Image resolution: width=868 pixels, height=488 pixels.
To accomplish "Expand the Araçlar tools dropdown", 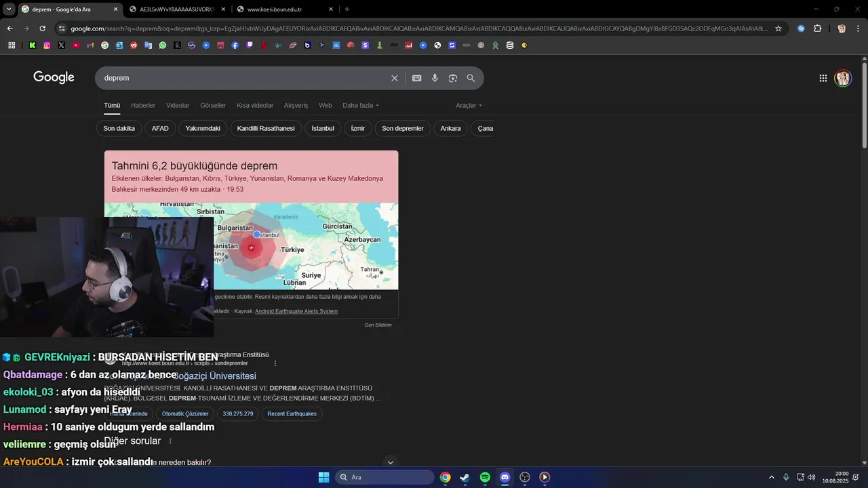I will coord(469,105).
